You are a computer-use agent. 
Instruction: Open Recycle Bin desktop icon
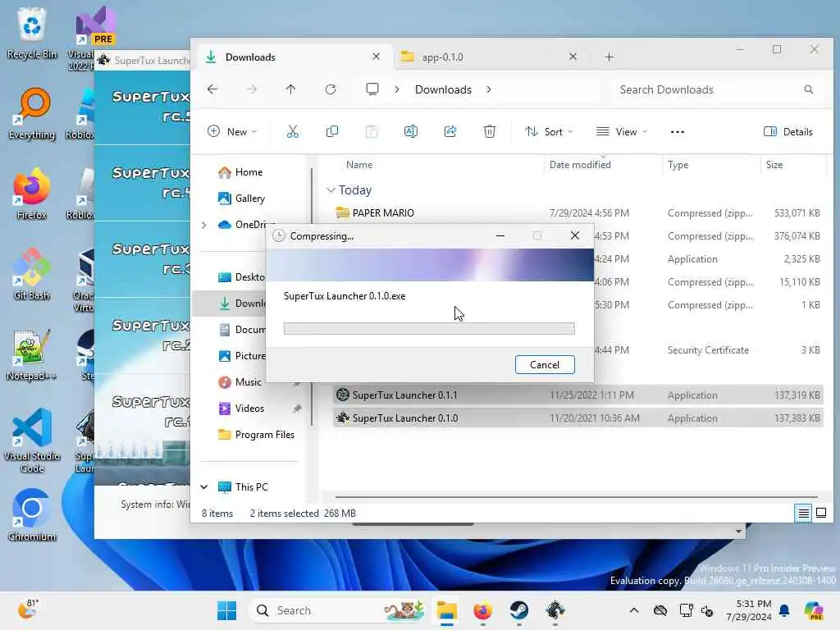tap(32, 33)
